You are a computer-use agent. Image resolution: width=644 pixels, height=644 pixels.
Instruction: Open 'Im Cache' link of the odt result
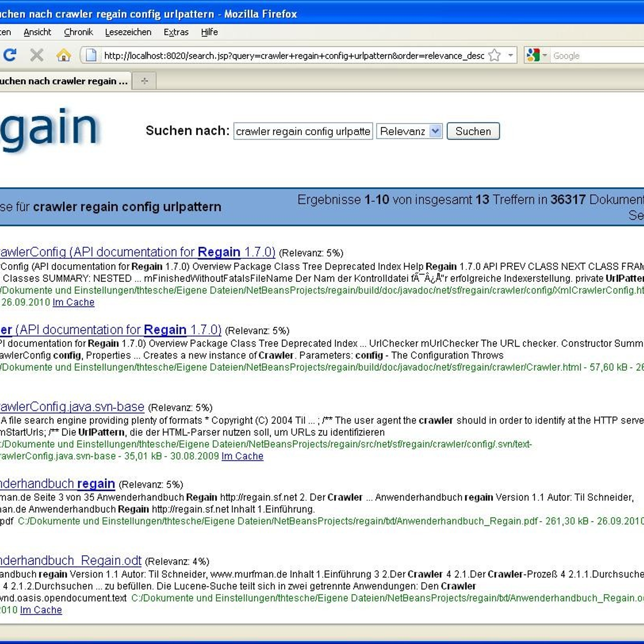(x=41, y=610)
